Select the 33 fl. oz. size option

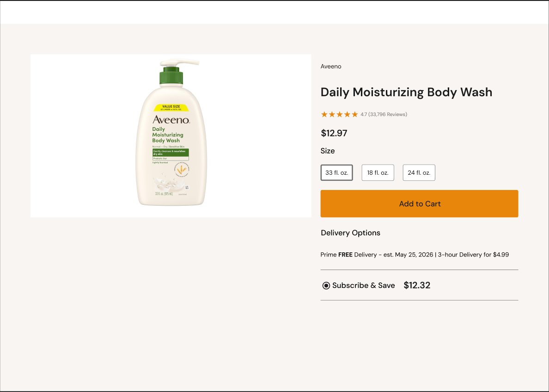336,173
